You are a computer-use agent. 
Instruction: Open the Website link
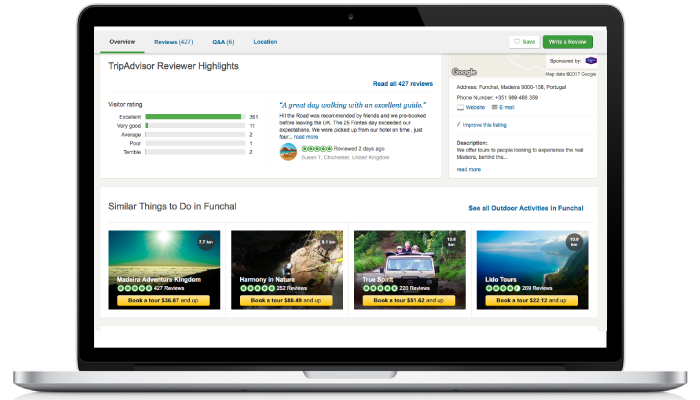tap(475, 107)
